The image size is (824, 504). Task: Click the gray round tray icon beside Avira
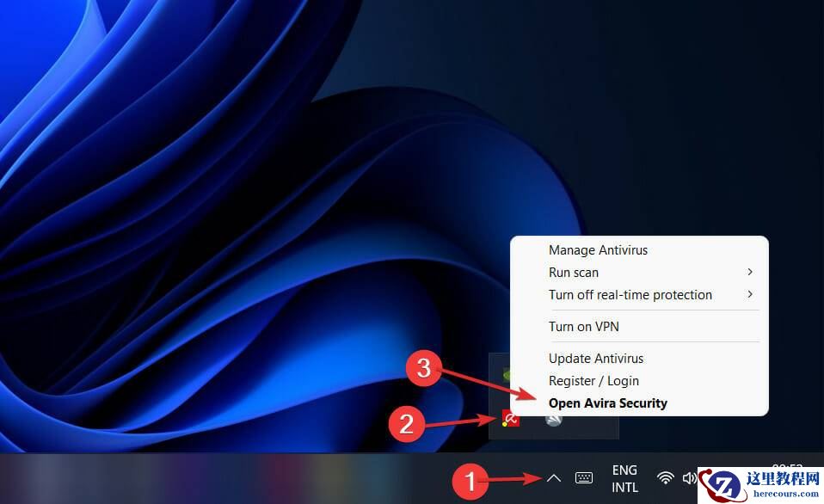pos(553,420)
